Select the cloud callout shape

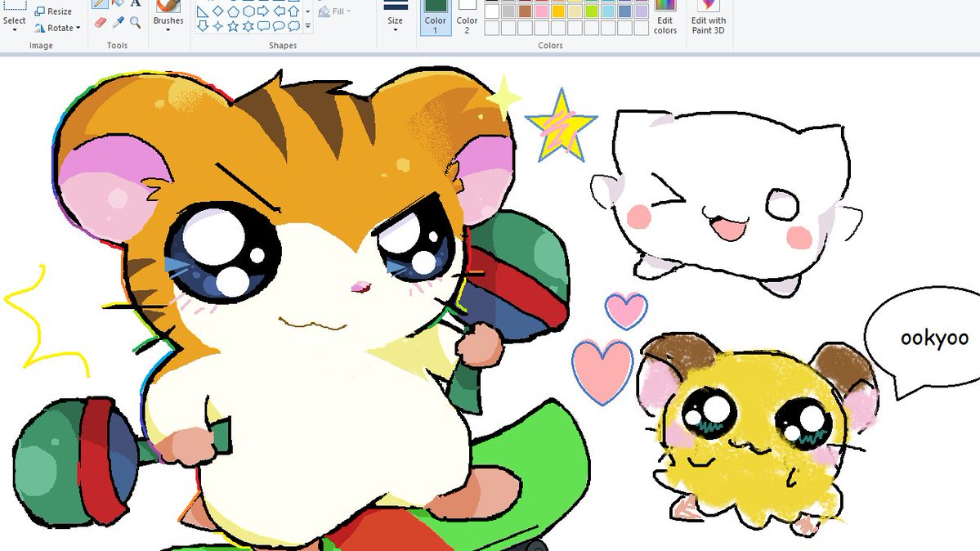click(x=293, y=26)
